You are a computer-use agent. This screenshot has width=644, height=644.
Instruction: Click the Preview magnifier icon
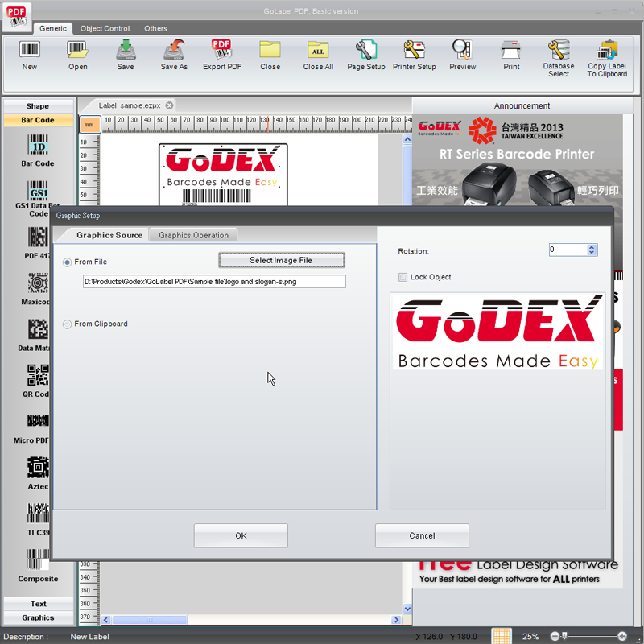462,49
